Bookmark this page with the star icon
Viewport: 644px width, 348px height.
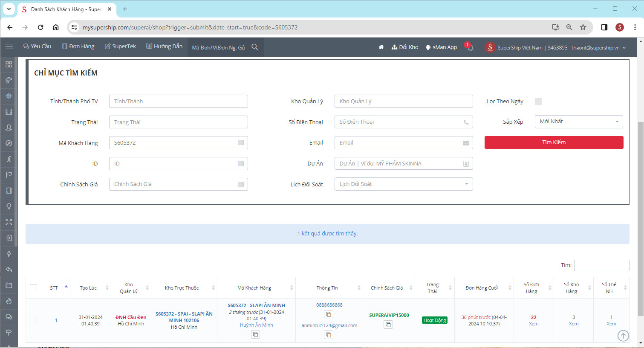coord(583,27)
